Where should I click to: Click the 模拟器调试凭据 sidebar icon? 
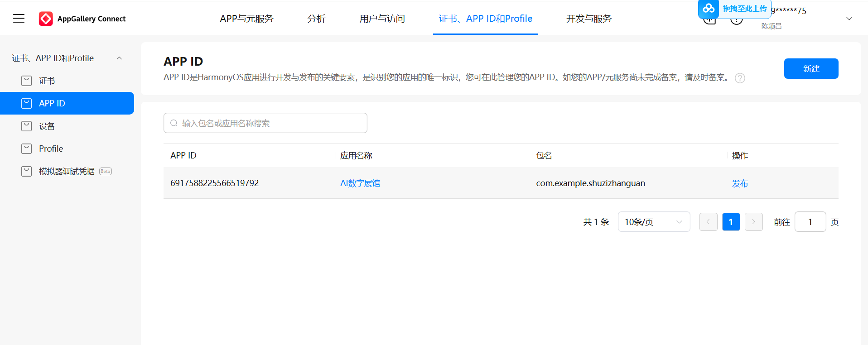pos(27,171)
